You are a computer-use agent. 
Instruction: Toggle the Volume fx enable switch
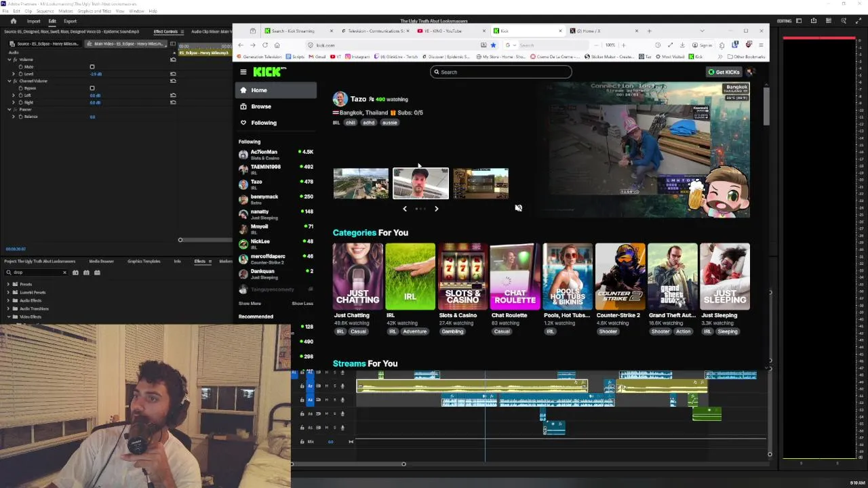tap(16, 60)
